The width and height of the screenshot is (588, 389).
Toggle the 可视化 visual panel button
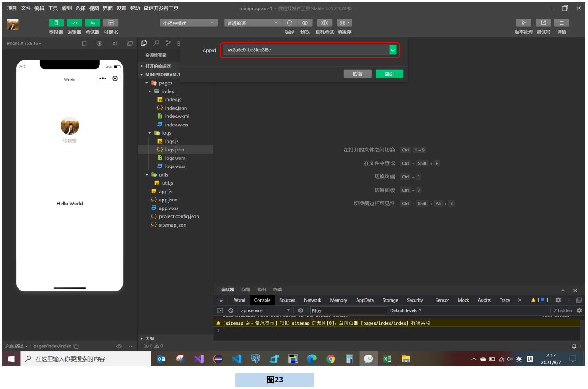(x=111, y=23)
